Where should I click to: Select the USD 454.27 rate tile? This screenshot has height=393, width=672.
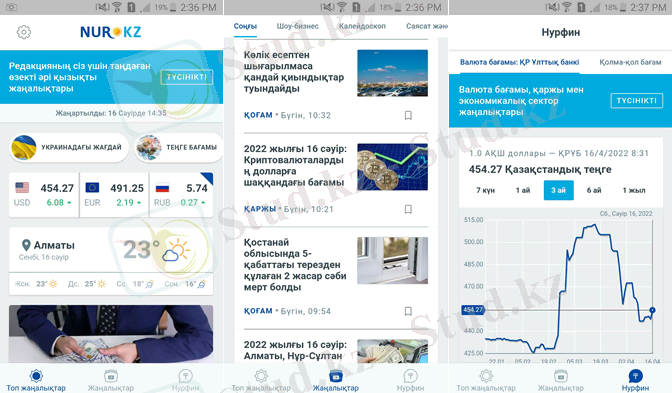coord(44,195)
